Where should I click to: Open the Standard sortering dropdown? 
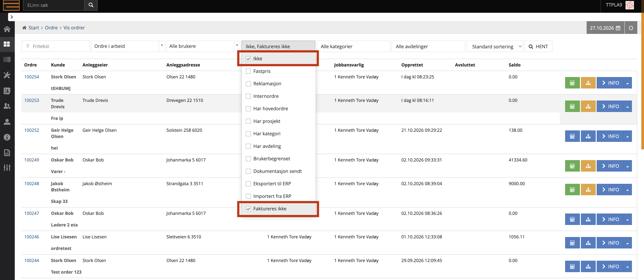point(495,46)
